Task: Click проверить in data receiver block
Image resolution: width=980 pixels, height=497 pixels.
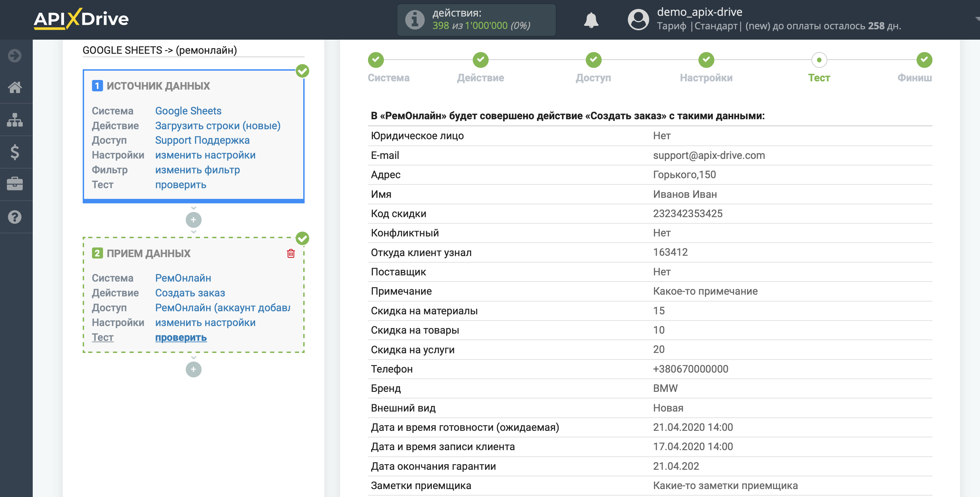Action: coord(181,337)
